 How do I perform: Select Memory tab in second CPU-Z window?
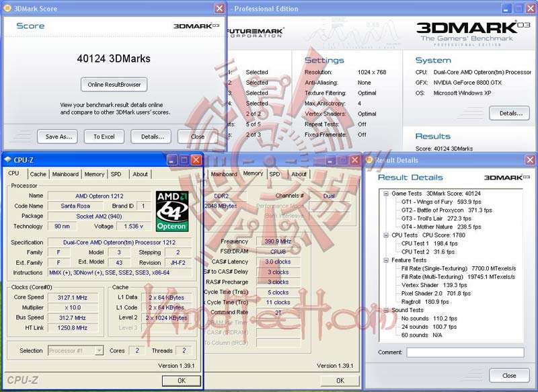click(x=254, y=173)
